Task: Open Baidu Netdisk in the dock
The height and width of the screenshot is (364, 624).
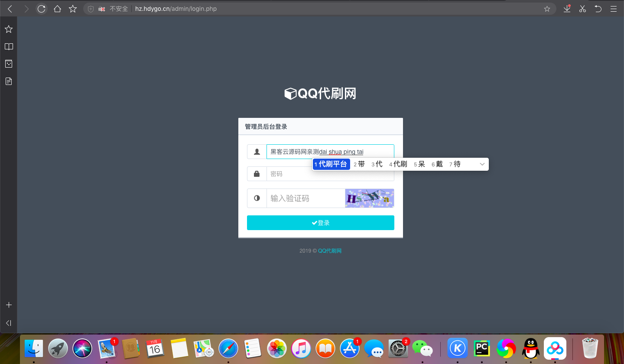Action: (555, 348)
